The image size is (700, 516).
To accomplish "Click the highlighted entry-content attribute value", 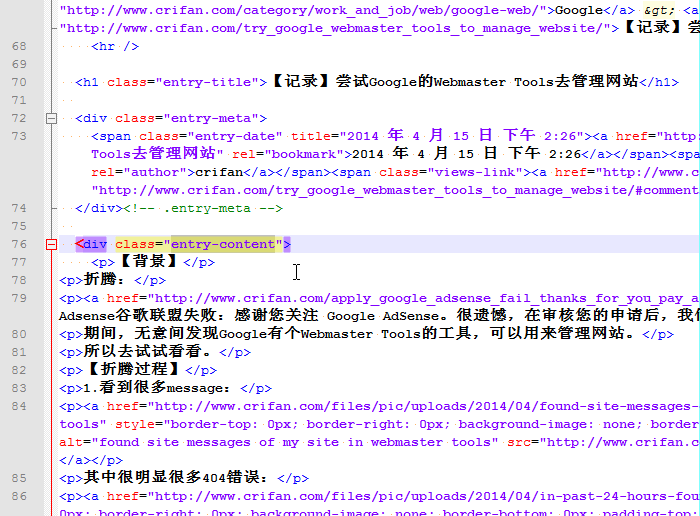I will coord(223,244).
